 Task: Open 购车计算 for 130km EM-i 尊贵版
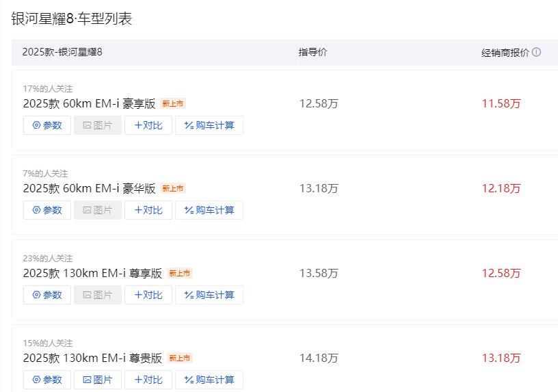(x=209, y=380)
